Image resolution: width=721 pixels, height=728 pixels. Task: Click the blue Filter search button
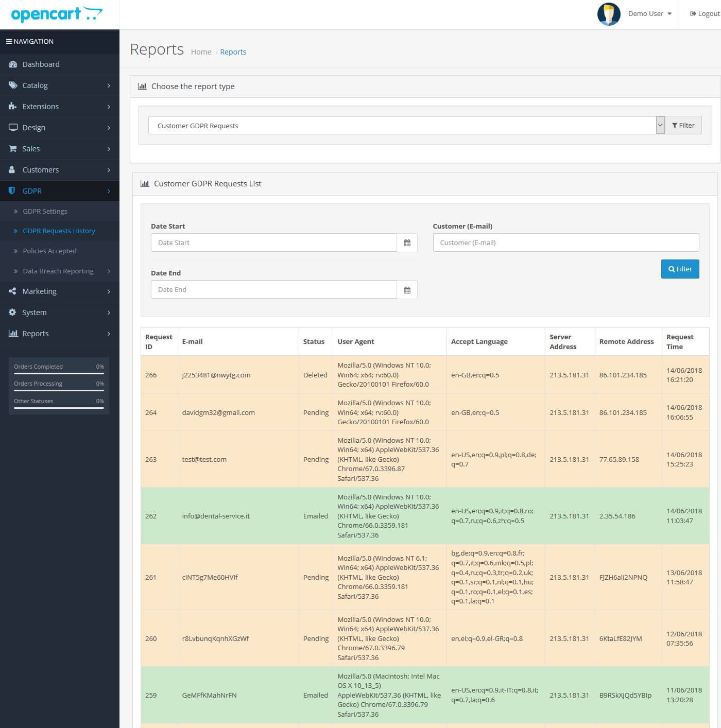point(680,269)
